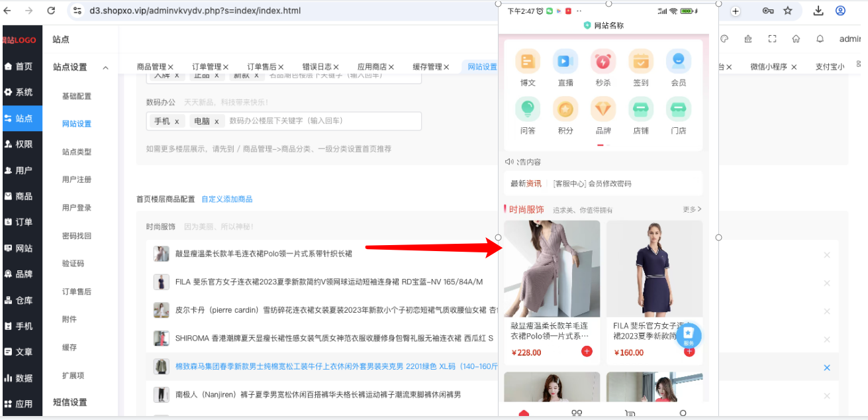Tap the 会员 member icon

click(x=679, y=62)
